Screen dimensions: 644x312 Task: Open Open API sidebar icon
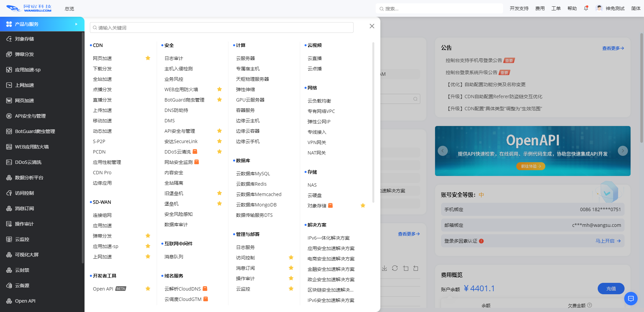tap(9, 301)
